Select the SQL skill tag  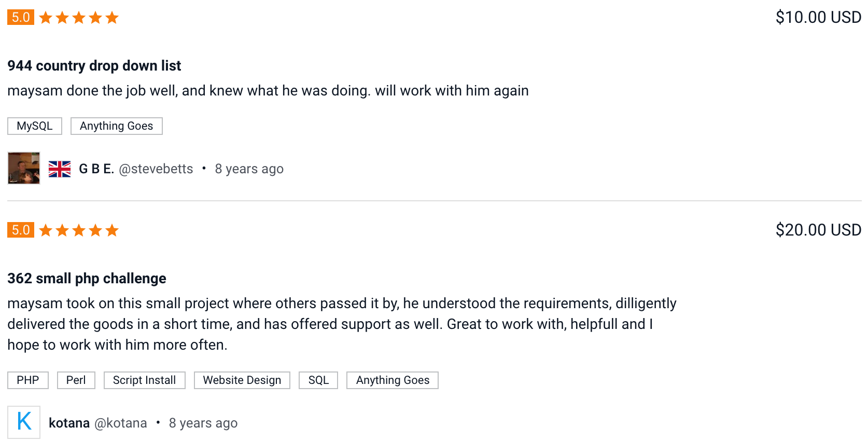pyautogui.click(x=318, y=380)
